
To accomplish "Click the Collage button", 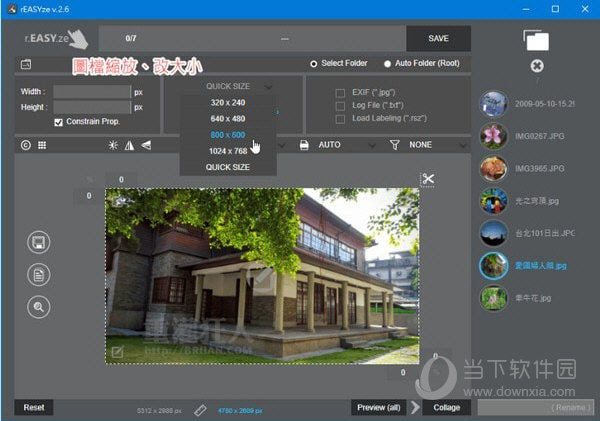I will [x=447, y=408].
